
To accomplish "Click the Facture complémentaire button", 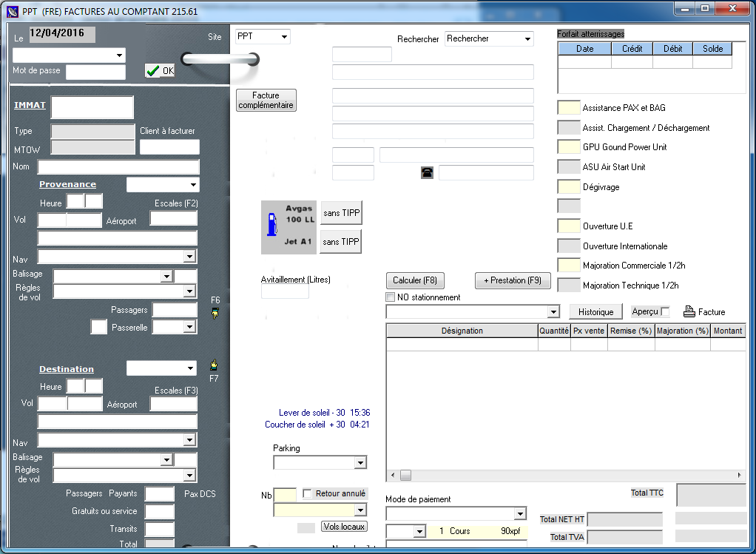I will click(266, 101).
